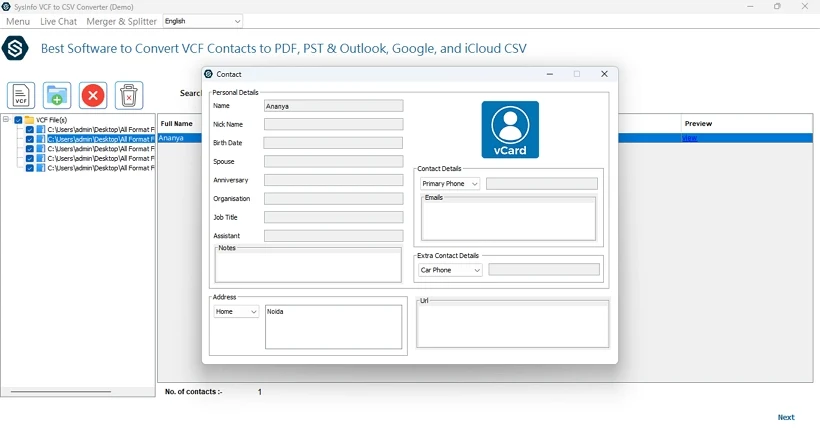This screenshot has height=432, width=820.
Task: Toggle the highlighted VCF file checkbox
Action: (x=30, y=139)
